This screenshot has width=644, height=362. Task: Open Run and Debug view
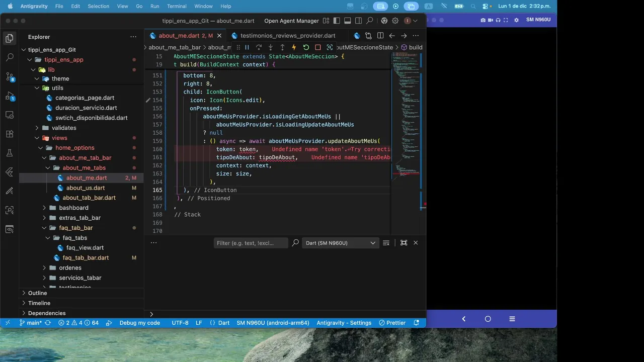point(9,96)
